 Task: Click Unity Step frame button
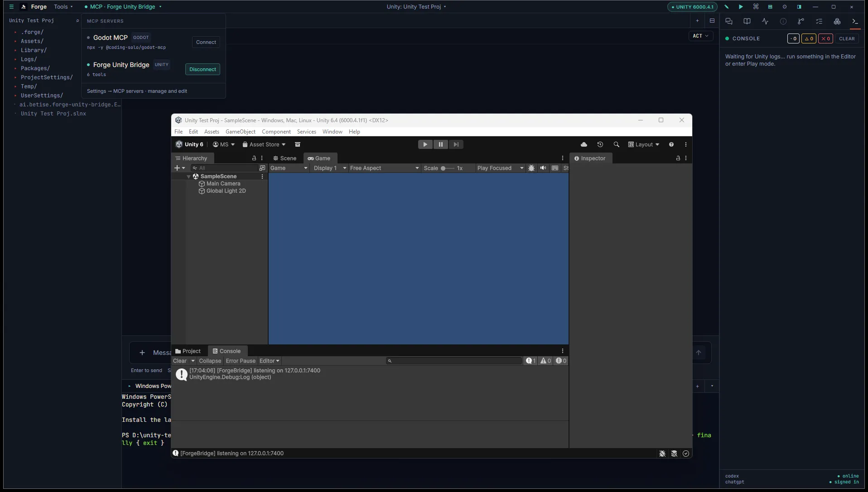456,144
